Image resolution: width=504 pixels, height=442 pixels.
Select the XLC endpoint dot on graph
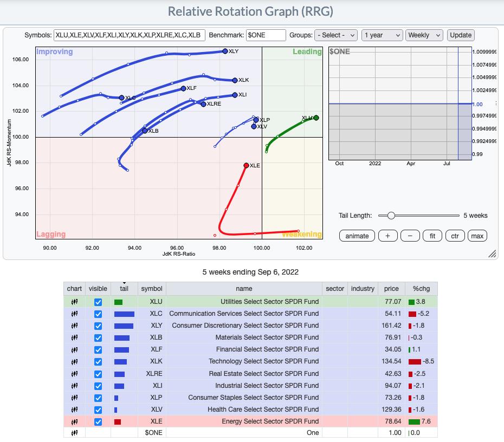click(x=121, y=97)
